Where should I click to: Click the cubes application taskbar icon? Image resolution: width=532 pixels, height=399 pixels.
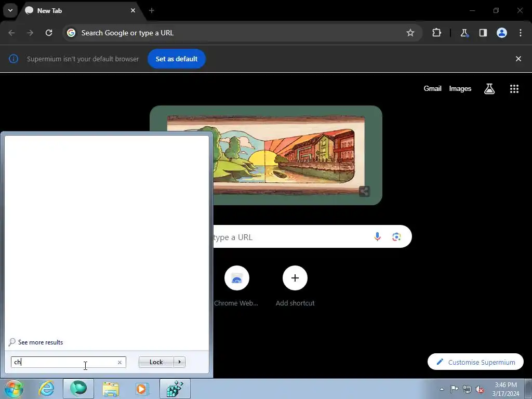point(175,389)
